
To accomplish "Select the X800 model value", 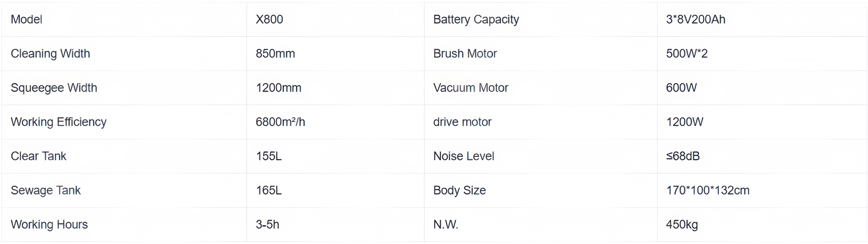I will click(x=269, y=19).
